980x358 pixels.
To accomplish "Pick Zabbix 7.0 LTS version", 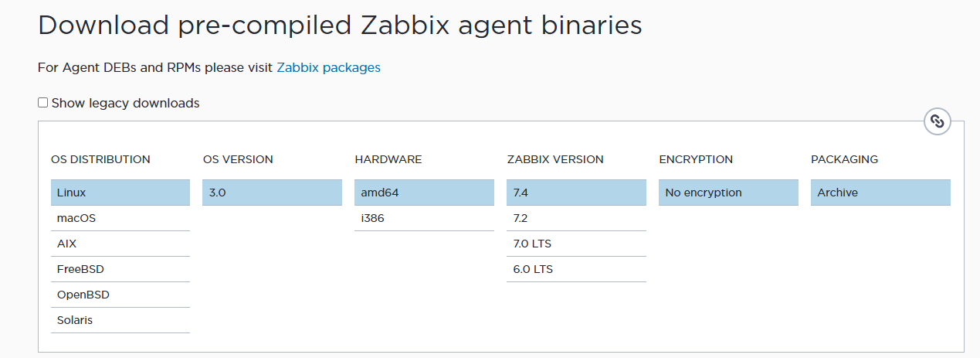I will pyautogui.click(x=576, y=244).
